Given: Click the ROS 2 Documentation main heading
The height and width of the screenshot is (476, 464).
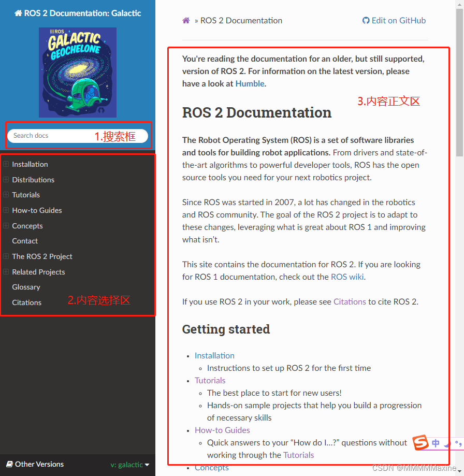Looking at the screenshot, I should (x=257, y=112).
